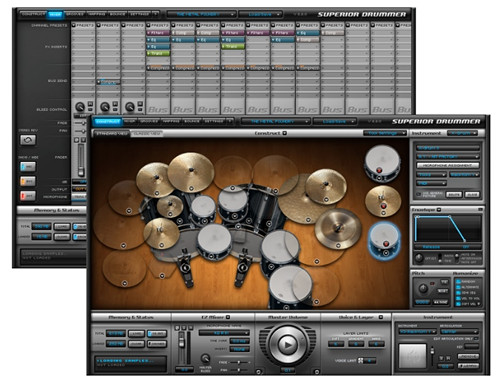Adjust the Master Bleed knob in EZ Mixer
Screen dimensions: 500x383
[x=205, y=358]
